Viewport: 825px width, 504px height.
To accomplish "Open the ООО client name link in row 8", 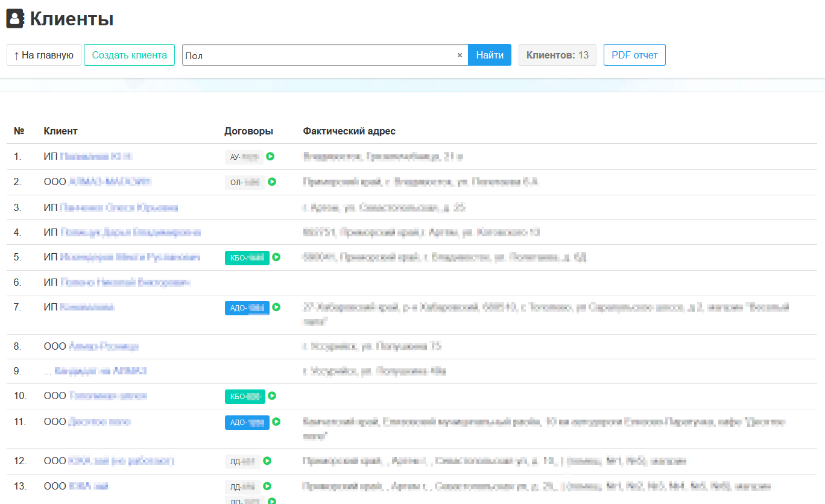I will click(x=103, y=346).
